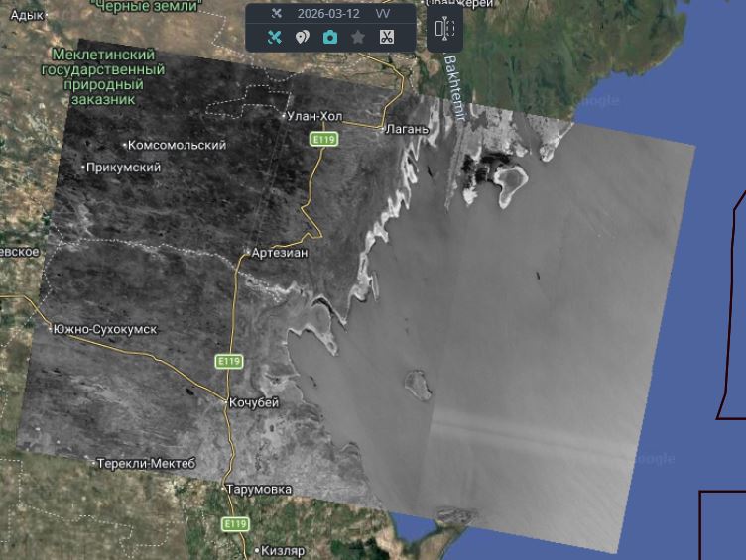The height and width of the screenshot is (560, 746).
Task: Click the Кизляр city label
Action: 278,550
